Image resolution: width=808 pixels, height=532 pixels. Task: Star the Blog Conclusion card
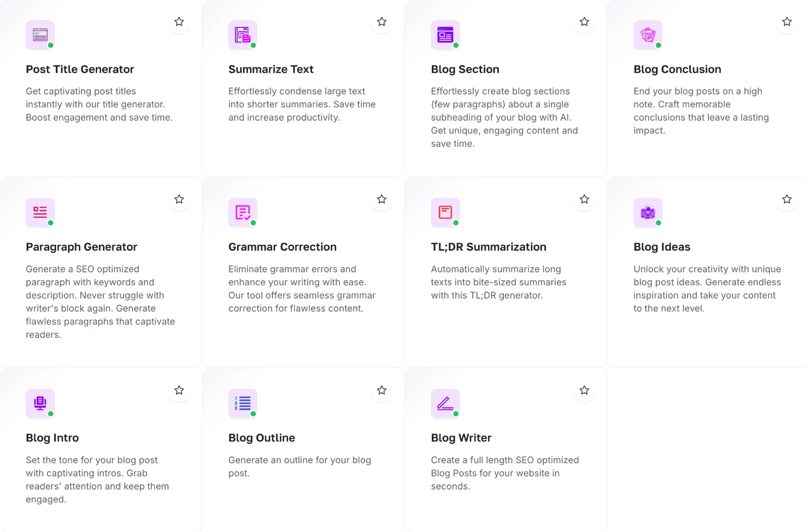point(787,22)
